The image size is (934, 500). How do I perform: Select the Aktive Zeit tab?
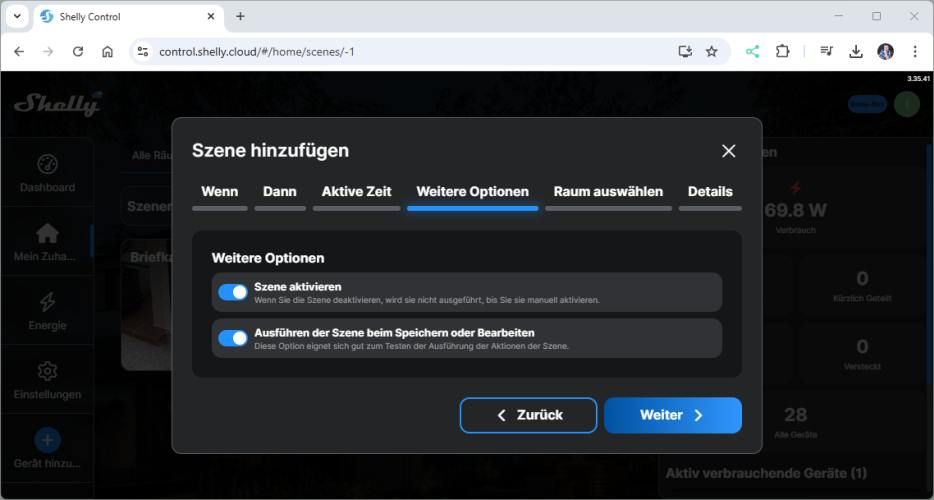coord(356,192)
